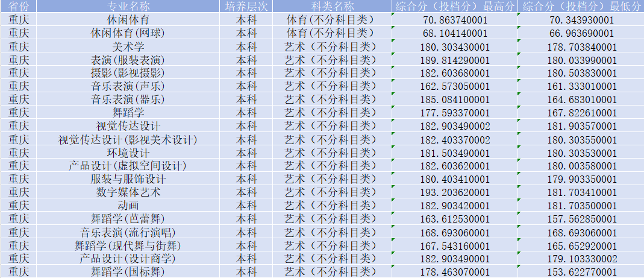Select the 产品设计(虚拟空间设计) cell
The image size is (644, 278).
pyautogui.click(x=128, y=166)
